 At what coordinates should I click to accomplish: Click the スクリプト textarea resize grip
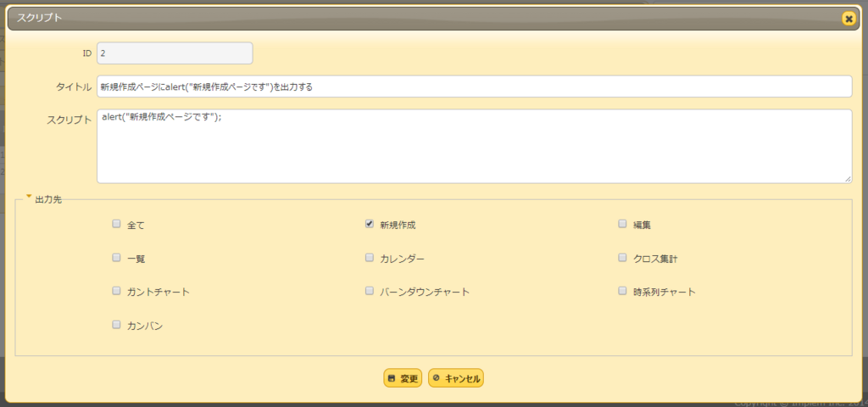848,180
